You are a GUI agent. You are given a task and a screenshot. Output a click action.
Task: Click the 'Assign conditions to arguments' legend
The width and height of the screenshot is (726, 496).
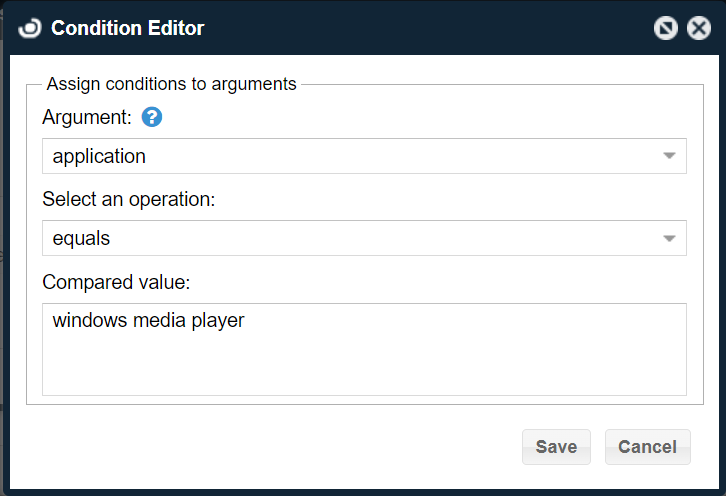pos(171,84)
